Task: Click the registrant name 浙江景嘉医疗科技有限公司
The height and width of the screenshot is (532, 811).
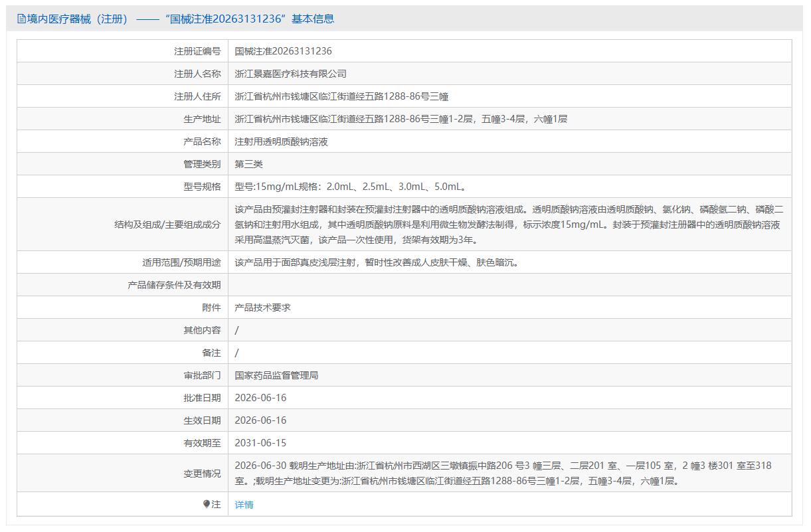Action: 291,74
